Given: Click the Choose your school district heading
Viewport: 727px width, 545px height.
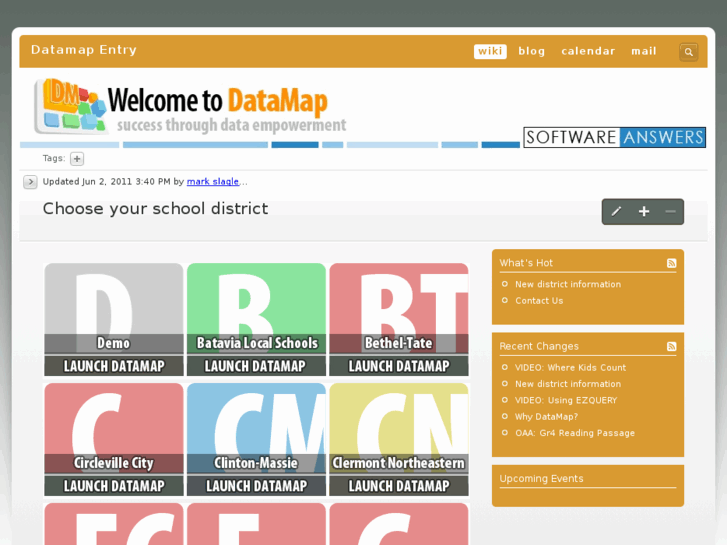Looking at the screenshot, I should [x=155, y=209].
